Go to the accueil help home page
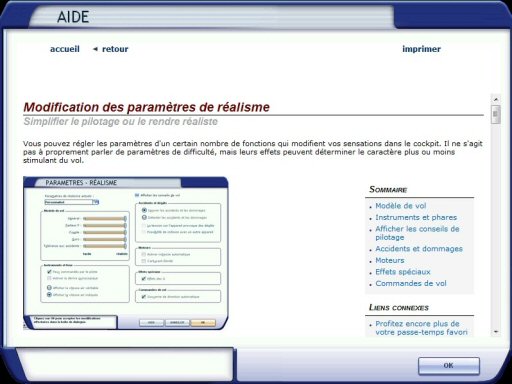The image size is (512, 384). point(65,49)
